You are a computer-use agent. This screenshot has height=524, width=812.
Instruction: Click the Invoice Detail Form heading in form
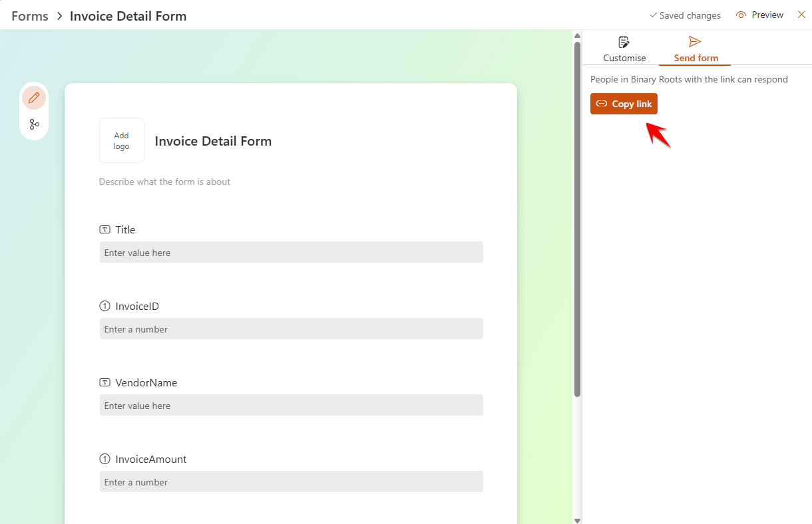213,141
